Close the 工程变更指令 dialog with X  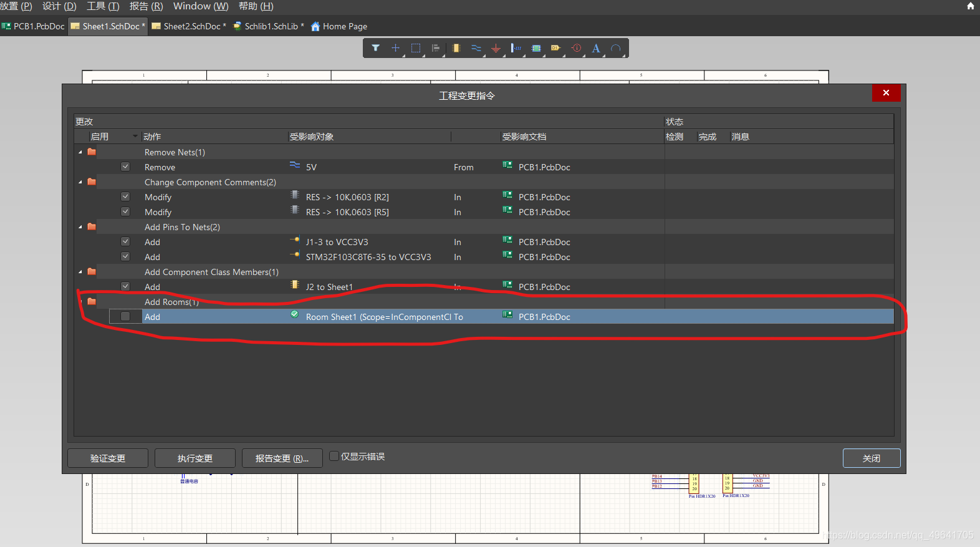[x=886, y=93]
